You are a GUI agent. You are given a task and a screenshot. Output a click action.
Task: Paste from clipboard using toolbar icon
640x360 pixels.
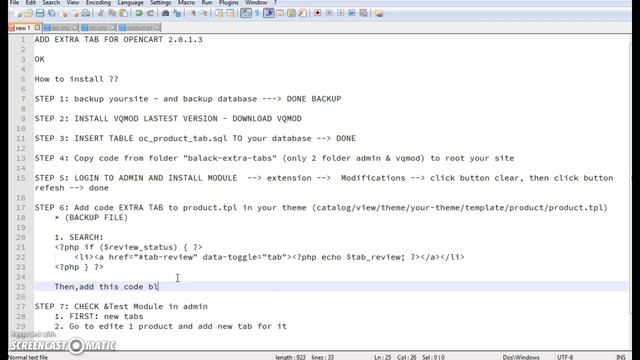pos(123,13)
